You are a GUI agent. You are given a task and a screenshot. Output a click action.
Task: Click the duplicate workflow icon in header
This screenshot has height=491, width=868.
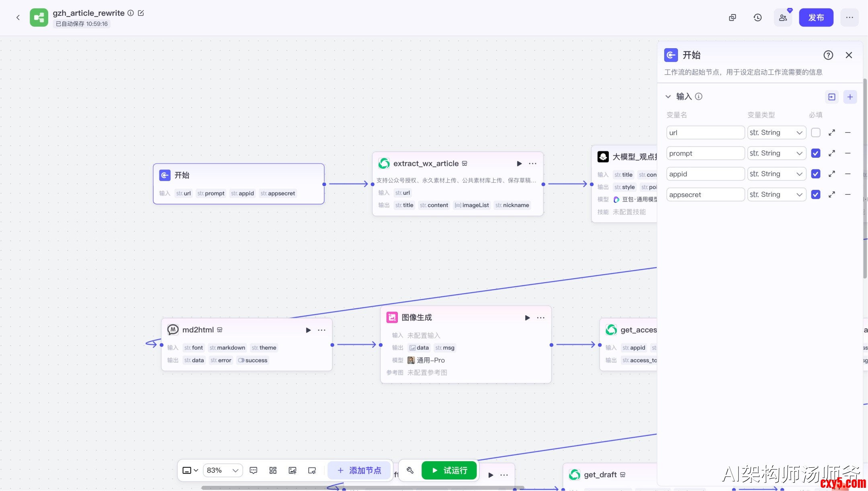[733, 18]
